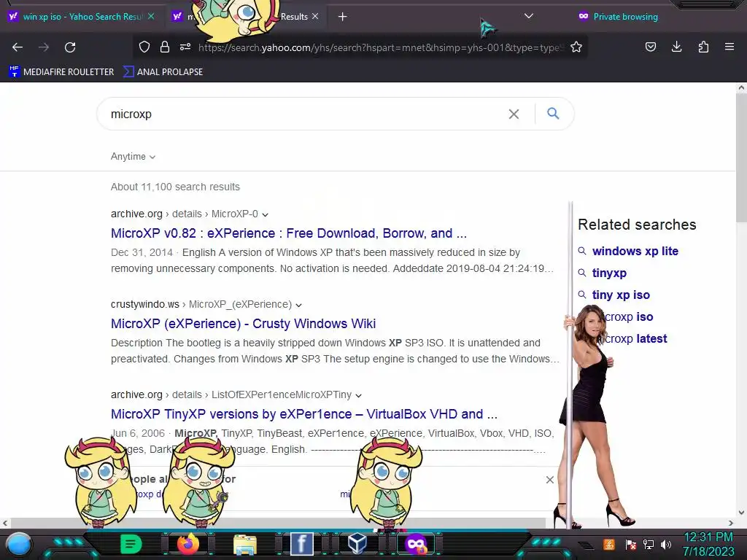Close the second Search Results tab

coord(315,16)
